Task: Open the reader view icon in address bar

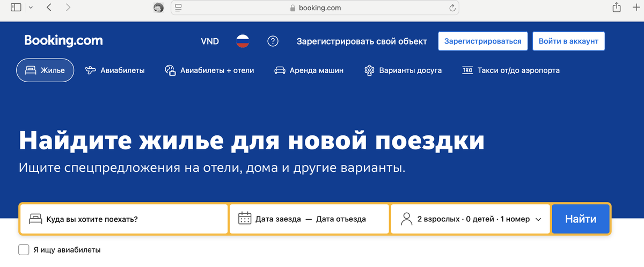Action: pyautogui.click(x=179, y=8)
